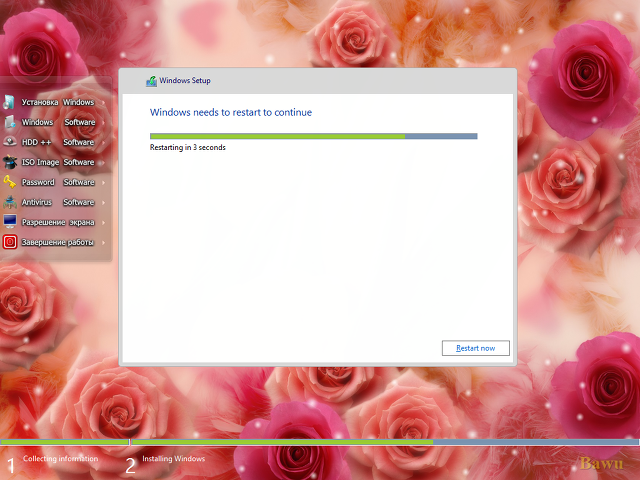Click the restart countdown progress bar
Image resolution: width=640 pixels, height=480 pixels.
tap(313, 136)
